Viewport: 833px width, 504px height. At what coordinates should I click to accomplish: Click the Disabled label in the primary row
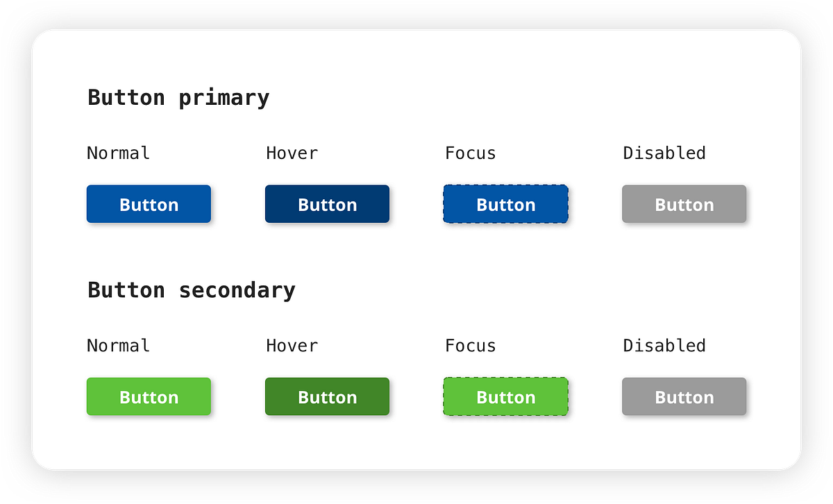(x=664, y=153)
